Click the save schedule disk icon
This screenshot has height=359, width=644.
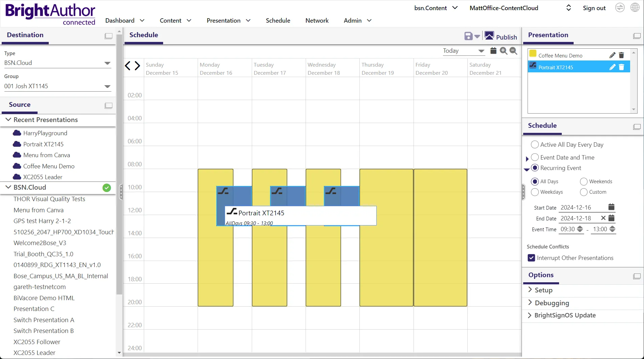(x=468, y=36)
